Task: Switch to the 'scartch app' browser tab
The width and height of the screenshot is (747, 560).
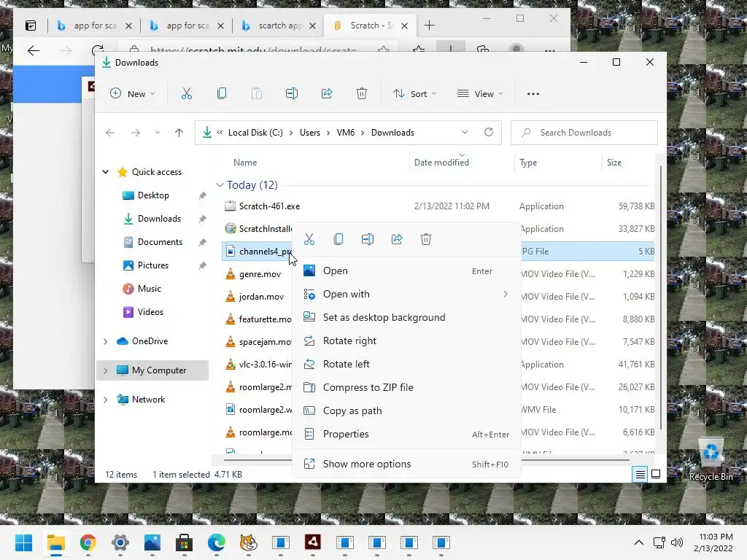Action: (279, 26)
